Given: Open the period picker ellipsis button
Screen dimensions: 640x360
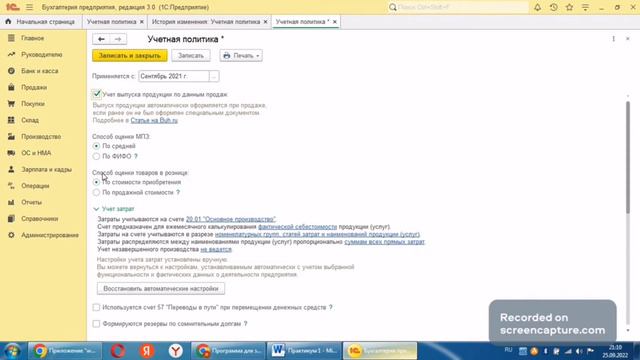Looking at the screenshot, I should [214, 76].
